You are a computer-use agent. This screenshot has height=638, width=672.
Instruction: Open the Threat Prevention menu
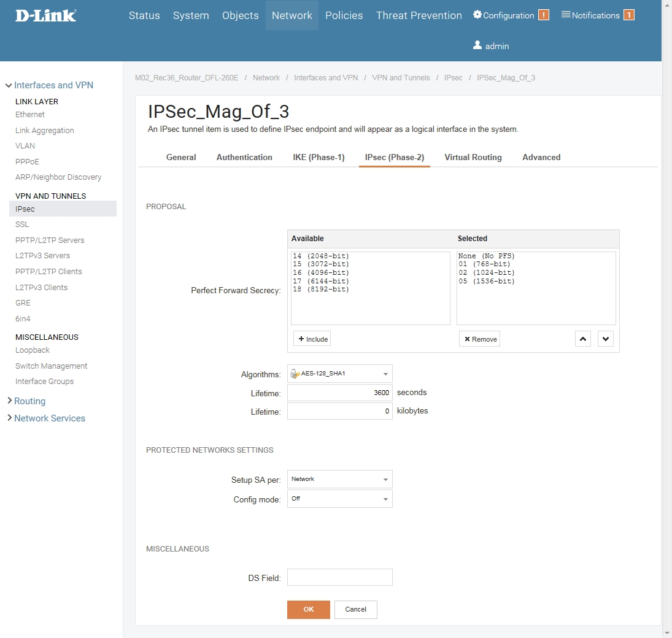click(x=419, y=15)
